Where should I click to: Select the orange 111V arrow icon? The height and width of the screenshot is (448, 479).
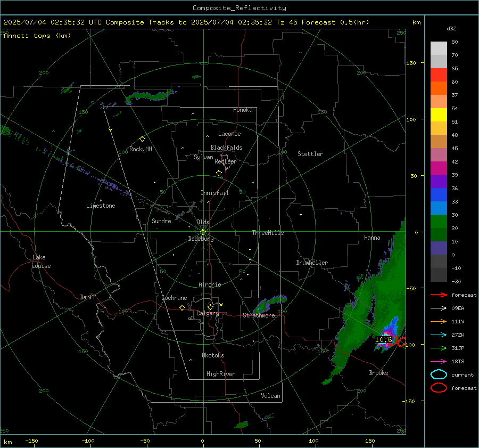(439, 321)
